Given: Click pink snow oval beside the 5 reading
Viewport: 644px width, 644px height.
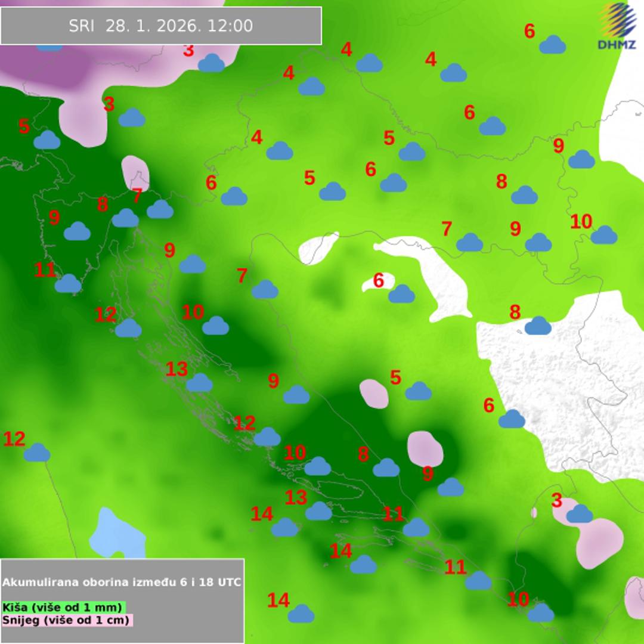Looking at the screenshot, I should click(374, 394).
